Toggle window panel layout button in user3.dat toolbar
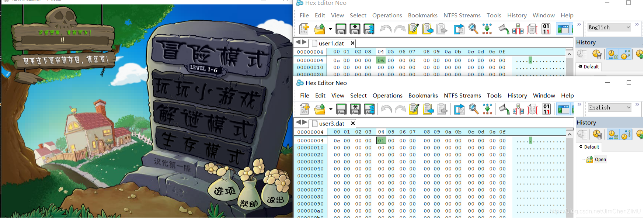644x218 pixels. tap(563, 109)
